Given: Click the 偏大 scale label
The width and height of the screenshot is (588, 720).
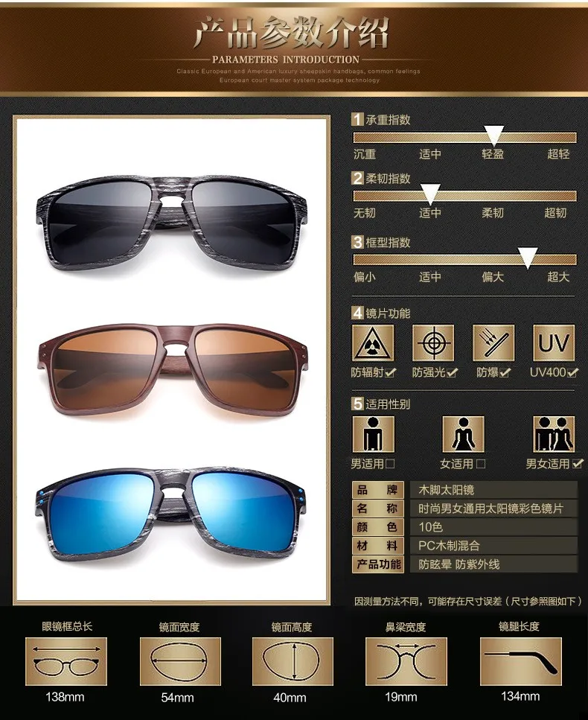Looking at the screenshot, I should pos(493,277).
